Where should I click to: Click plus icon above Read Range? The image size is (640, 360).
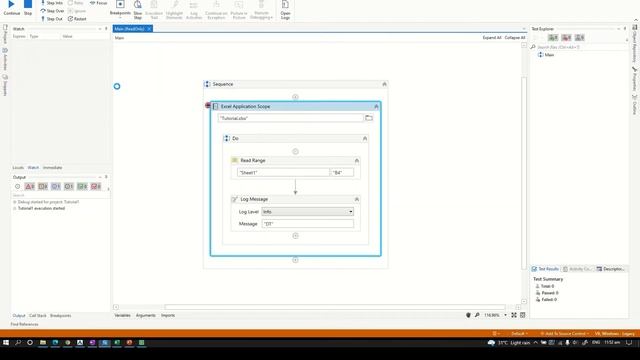coord(295,151)
